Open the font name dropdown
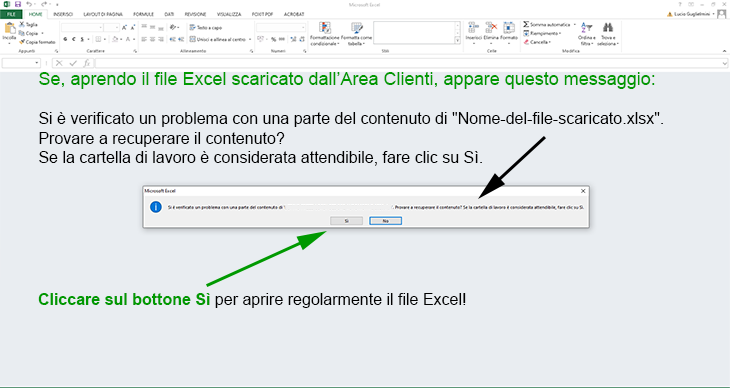Screen dimensions: 730x388 pos(100,27)
